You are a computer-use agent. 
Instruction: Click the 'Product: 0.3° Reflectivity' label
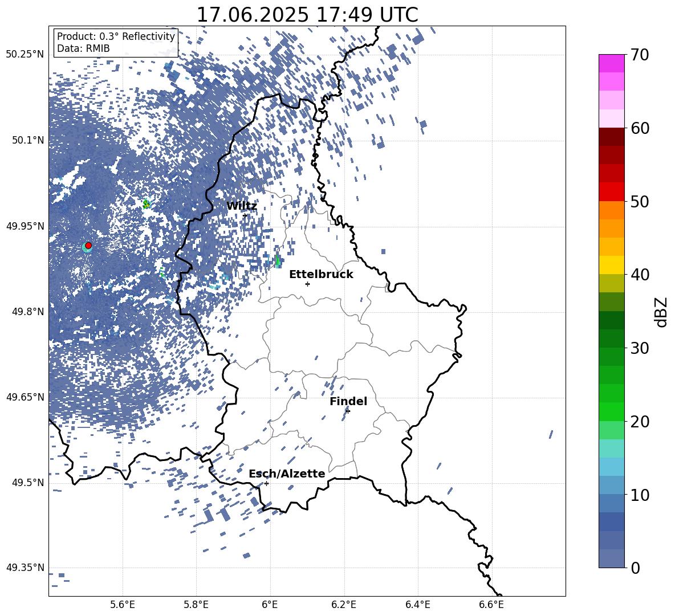[x=116, y=36]
